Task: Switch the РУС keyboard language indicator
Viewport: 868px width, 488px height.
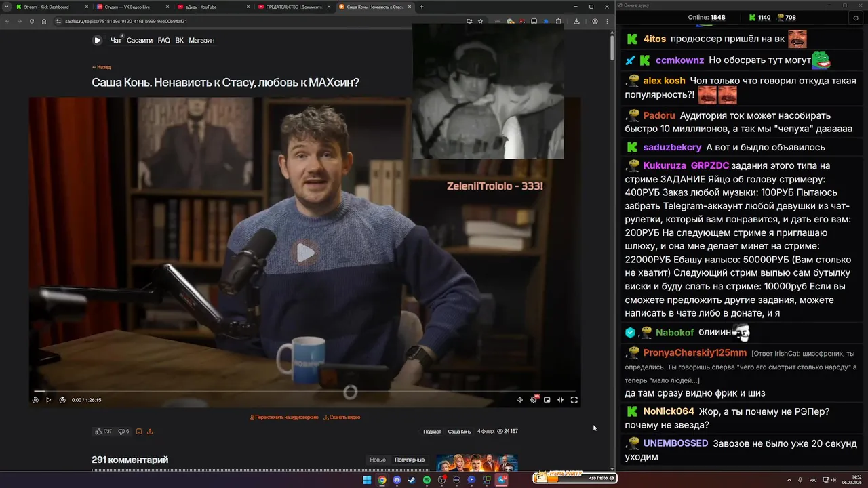Action: pyautogui.click(x=813, y=480)
